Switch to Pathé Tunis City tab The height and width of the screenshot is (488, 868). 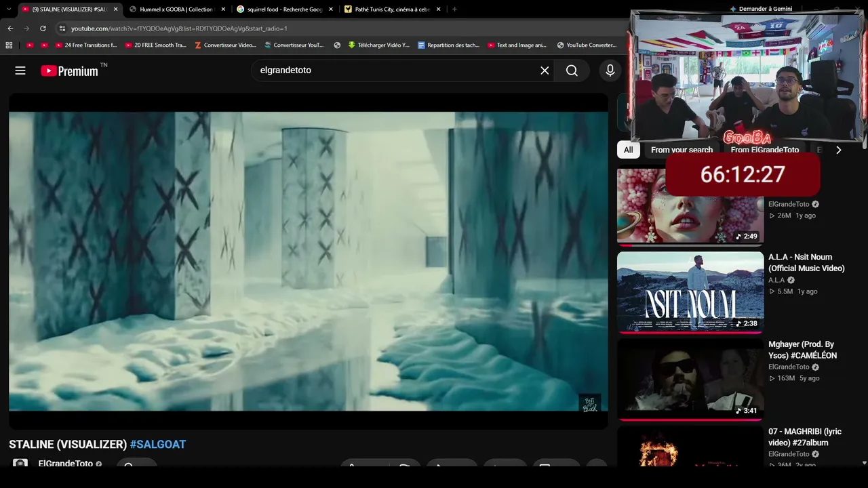point(393,9)
